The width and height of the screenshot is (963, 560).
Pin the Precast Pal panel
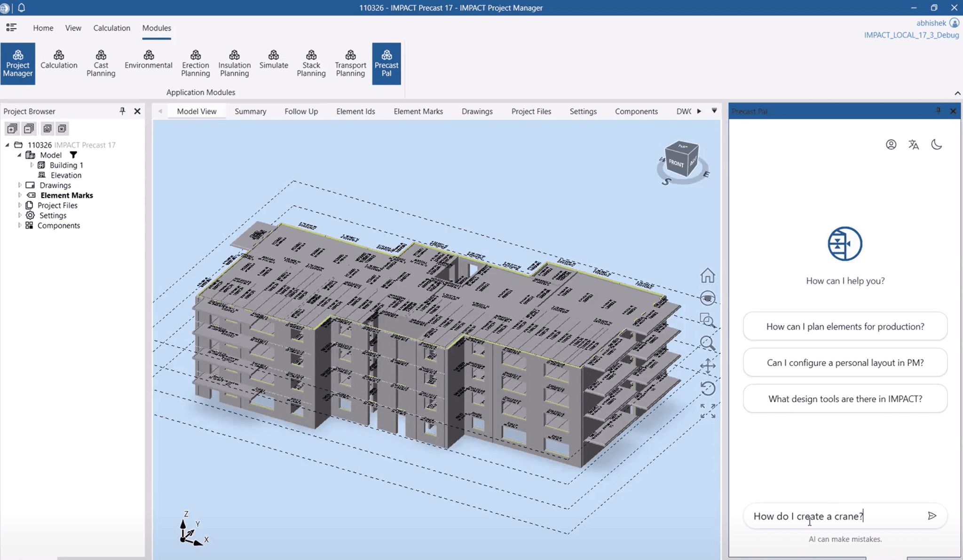click(938, 111)
